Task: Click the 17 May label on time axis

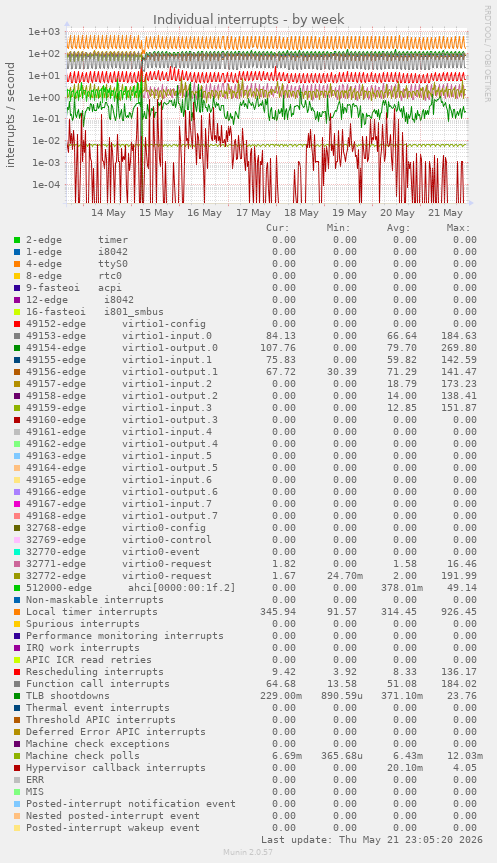Action: 253,212
